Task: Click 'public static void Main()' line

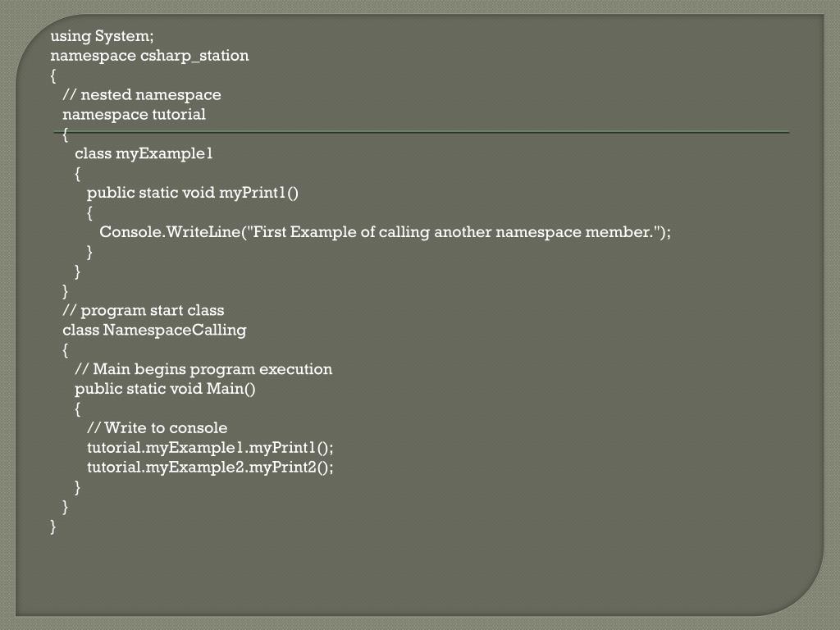Action: (x=165, y=390)
